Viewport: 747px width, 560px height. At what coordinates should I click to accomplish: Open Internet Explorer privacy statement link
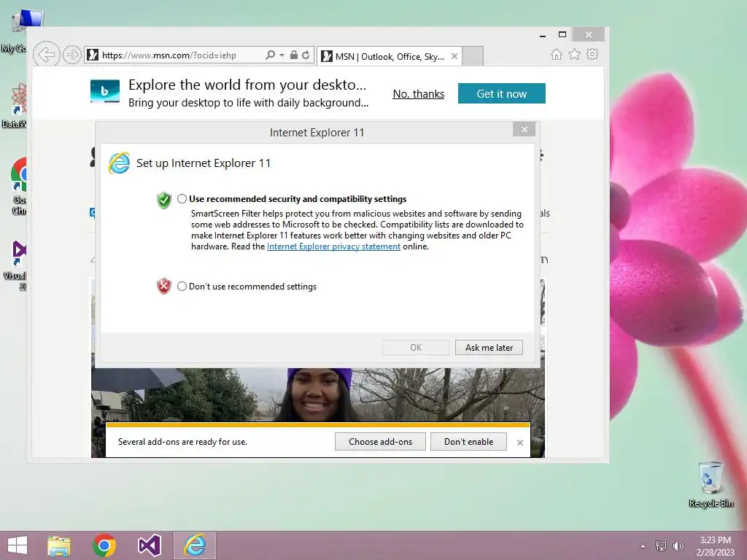(x=333, y=246)
